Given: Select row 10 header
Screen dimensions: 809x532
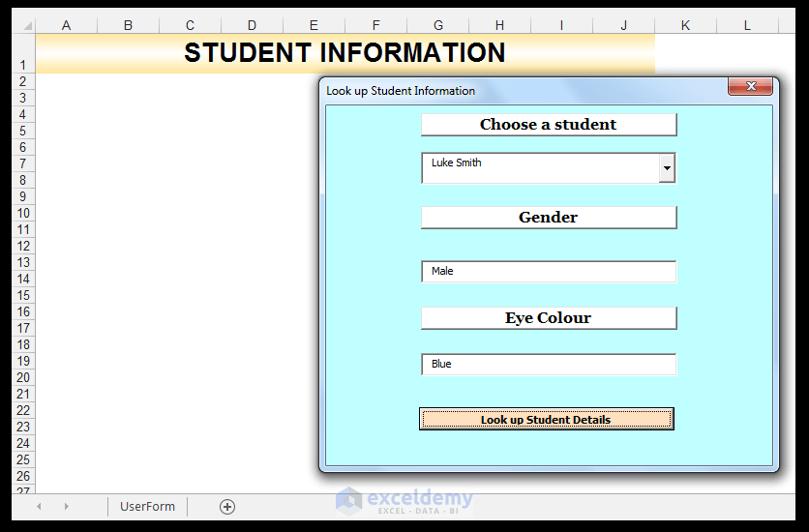Looking at the screenshot, I should (x=23, y=213).
